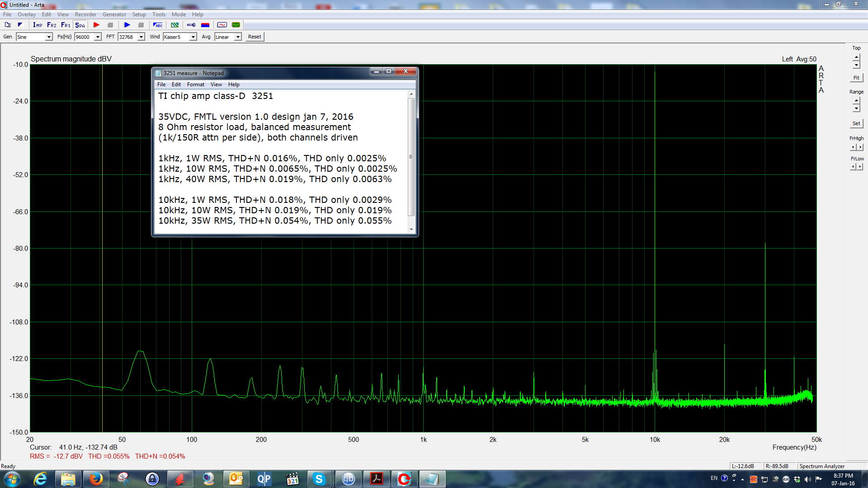Open Firefox from the taskbar
868x488 pixels.
[96, 479]
